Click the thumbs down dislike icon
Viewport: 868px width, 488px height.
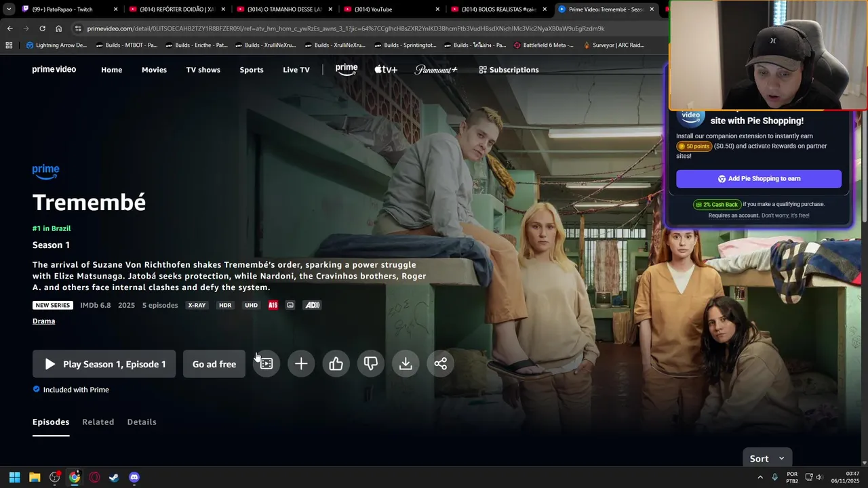(x=371, y=364)
